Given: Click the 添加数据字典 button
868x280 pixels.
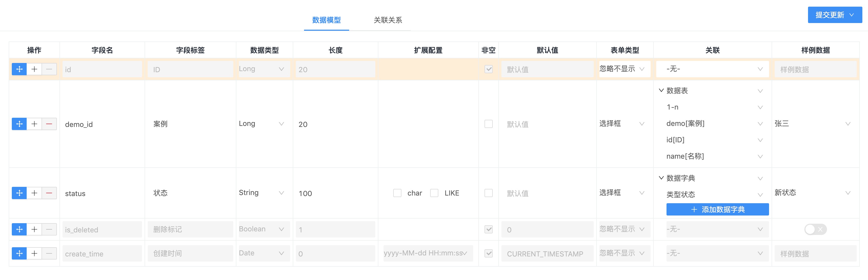Looking at the screenshot, I should [x=717, y=209].
